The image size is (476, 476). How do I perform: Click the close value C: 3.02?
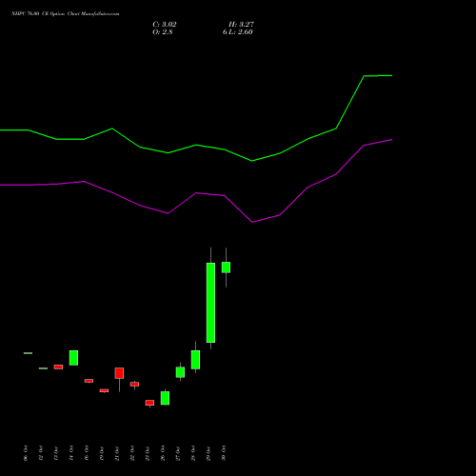165,25
